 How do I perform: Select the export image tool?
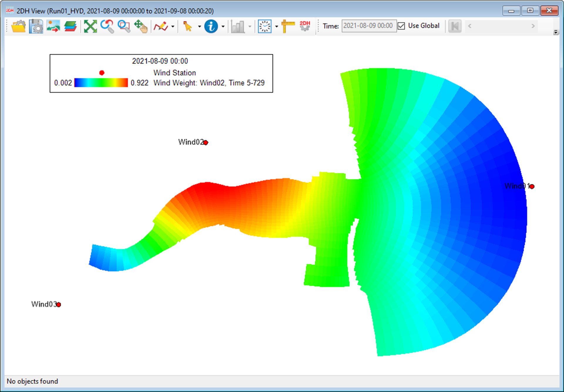53,26
